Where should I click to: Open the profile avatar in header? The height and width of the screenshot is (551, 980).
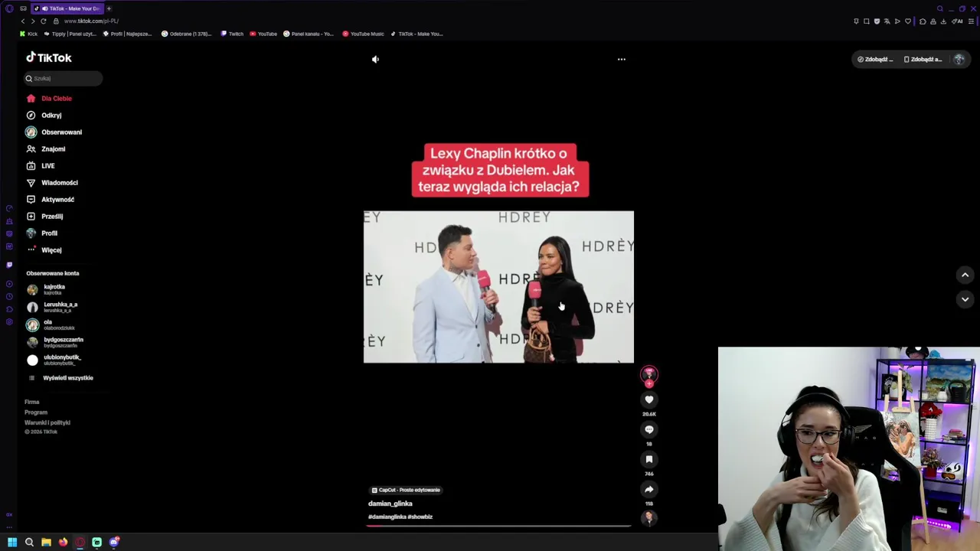click(959, 59)
